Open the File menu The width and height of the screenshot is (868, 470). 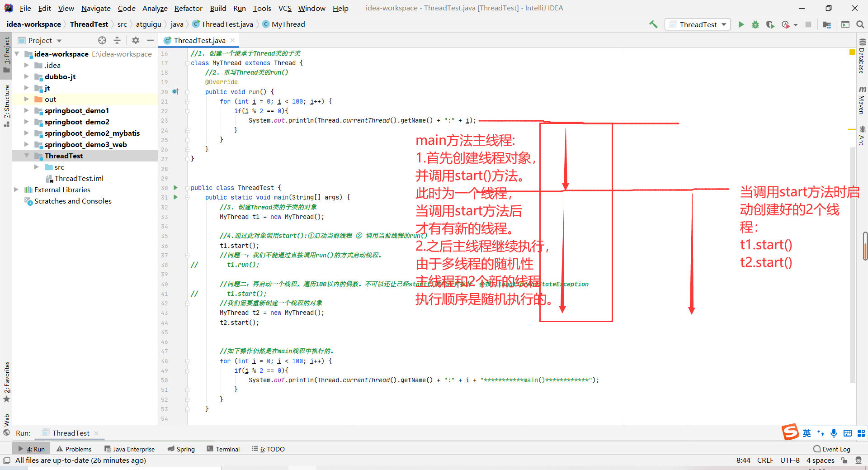25,8
